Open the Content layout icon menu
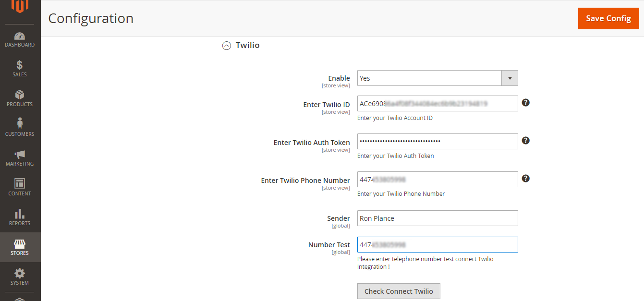This screenshot has height=301, width=644. coord(20,183)
